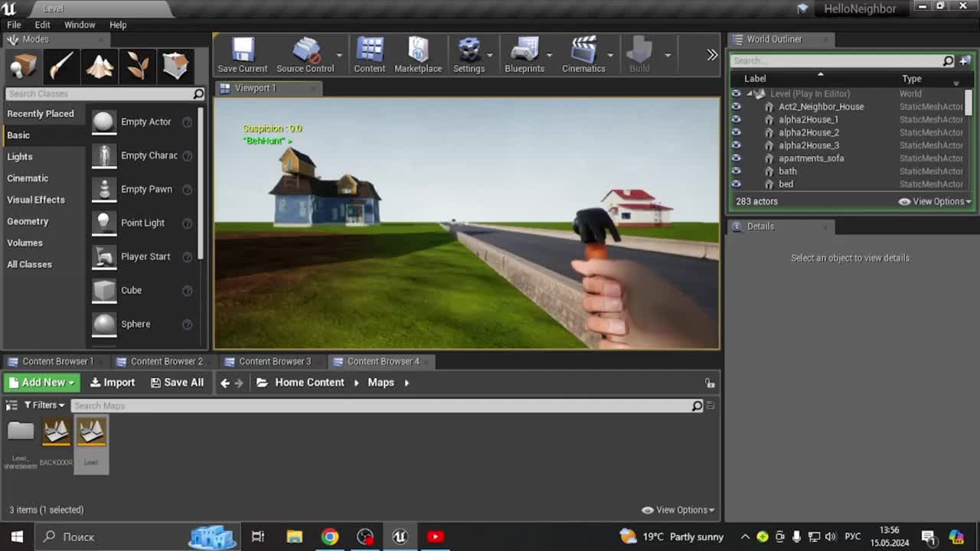980x551 pixels.
Task: Select the Place mode icon
Action: [23, 67]
